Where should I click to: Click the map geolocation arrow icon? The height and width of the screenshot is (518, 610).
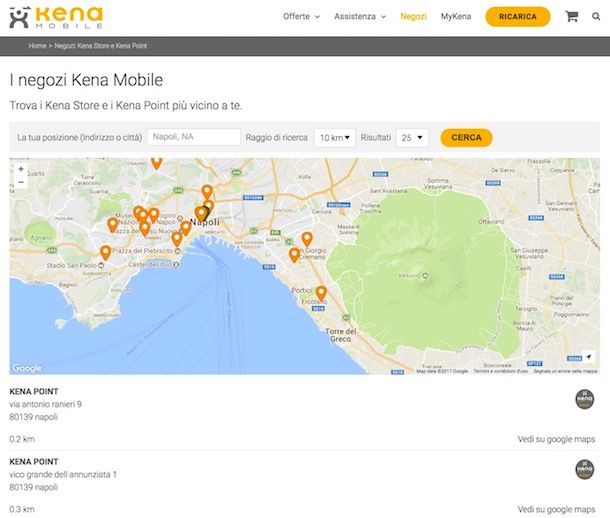coord(589,357)
